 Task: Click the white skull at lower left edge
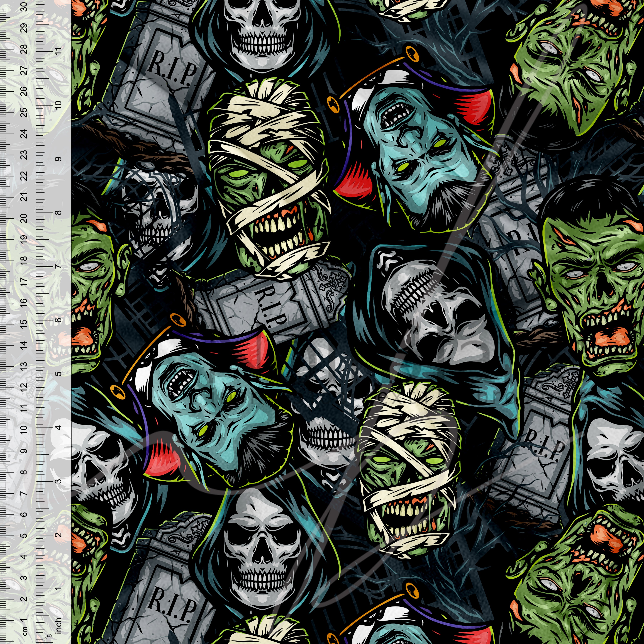click(x=100, y=473)
